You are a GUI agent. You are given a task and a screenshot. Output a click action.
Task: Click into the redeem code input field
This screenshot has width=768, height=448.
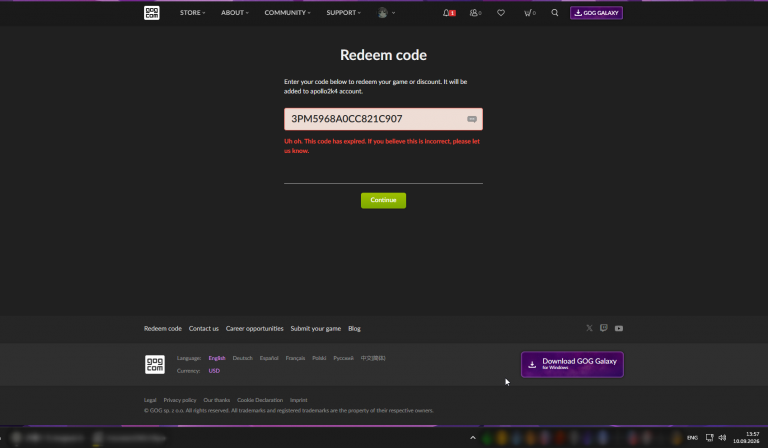(383, 119)
